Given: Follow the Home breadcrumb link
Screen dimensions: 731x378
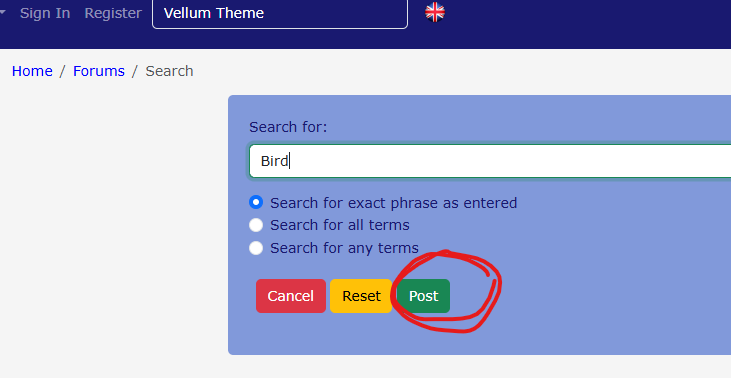Looking at the screenshot, I should 32,71.
